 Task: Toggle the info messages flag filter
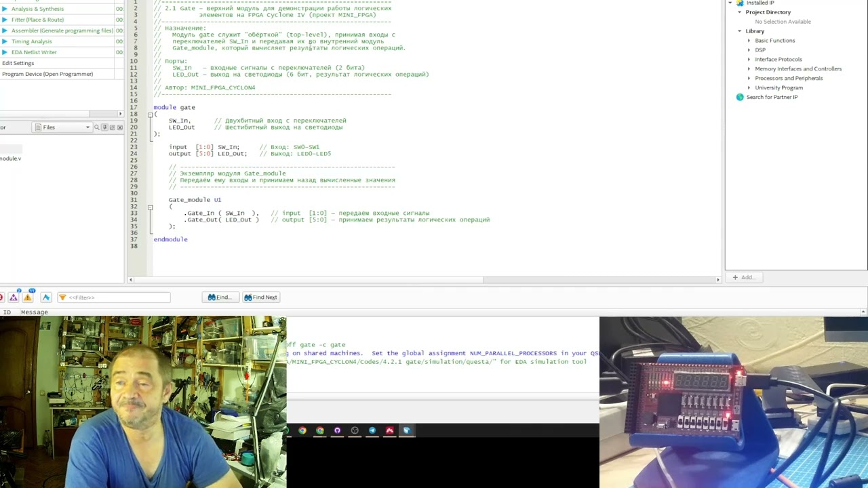pyautogui.click(x=46, y=298)
